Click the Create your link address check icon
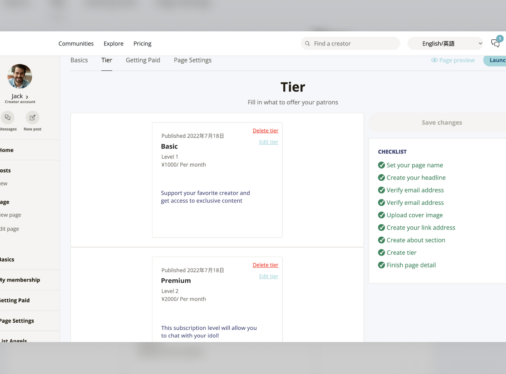 pyautogui.click(x=381, y=227)
